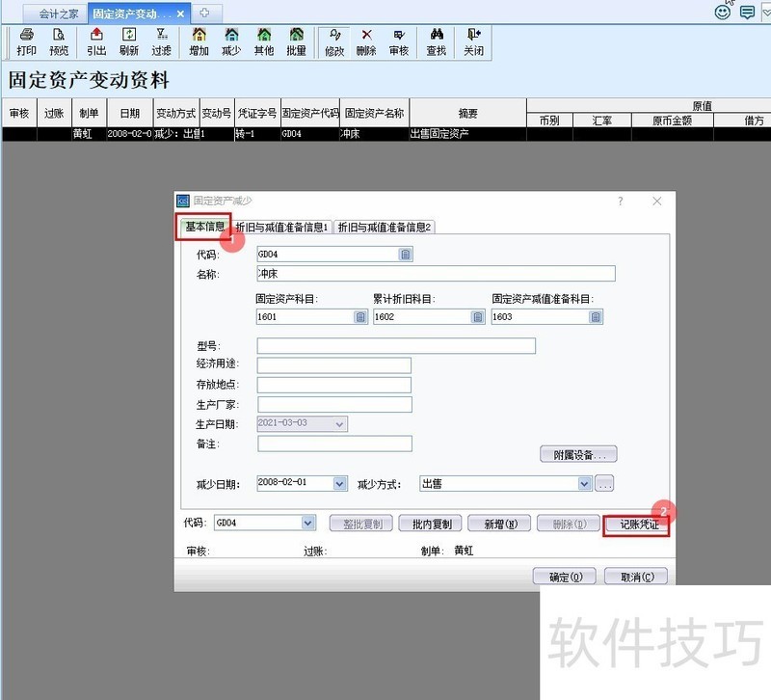Click the Reduce asset (减少) icon
This screenshot has height=700, width=771.
(231, 42)
